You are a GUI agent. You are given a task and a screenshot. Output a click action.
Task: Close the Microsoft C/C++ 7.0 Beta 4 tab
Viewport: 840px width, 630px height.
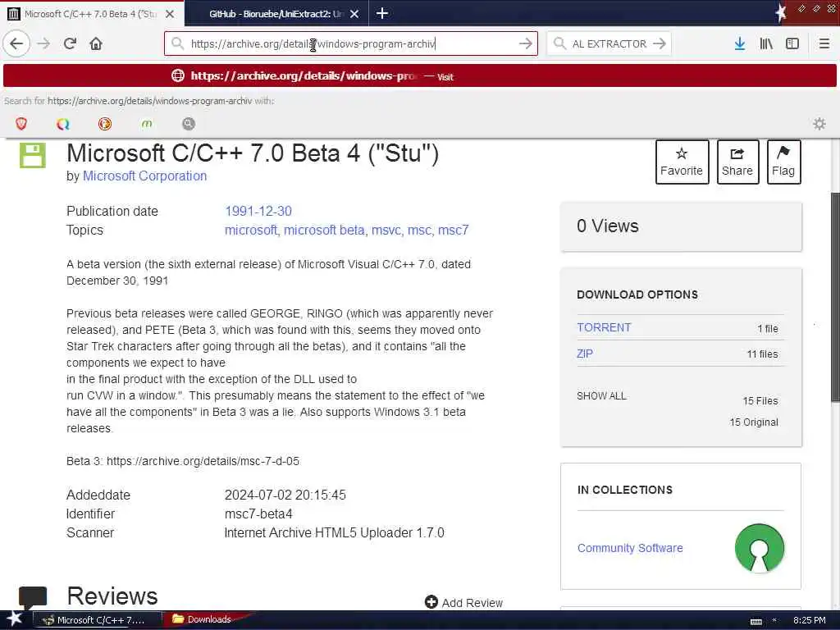pyautogui.click(x=170, y=14)
